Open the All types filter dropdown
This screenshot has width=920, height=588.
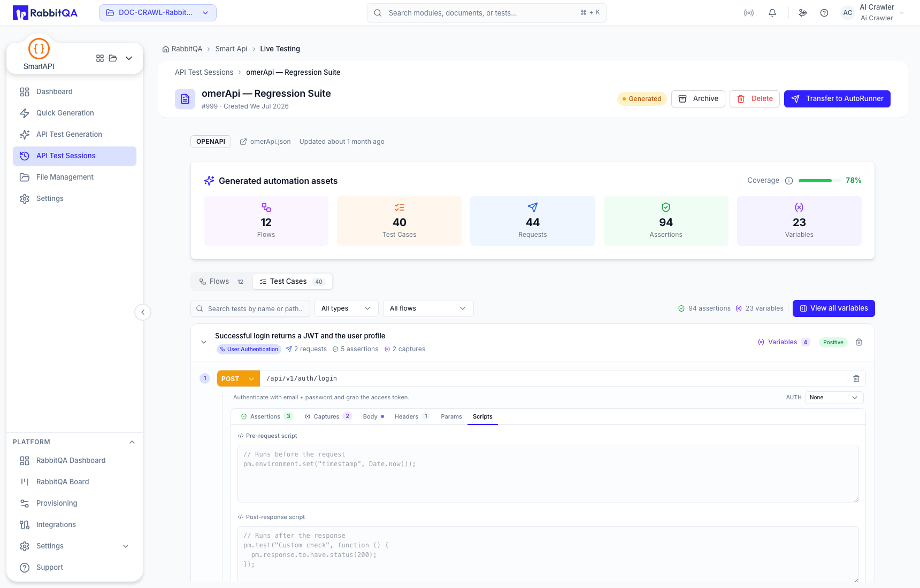[x=346, y=308]
